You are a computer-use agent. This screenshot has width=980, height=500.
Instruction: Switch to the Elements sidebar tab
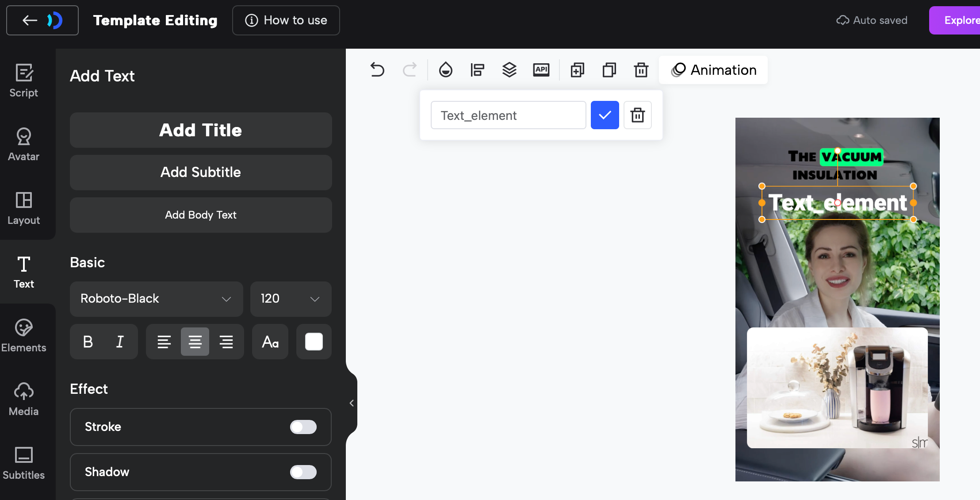click(x=24, y=335)
